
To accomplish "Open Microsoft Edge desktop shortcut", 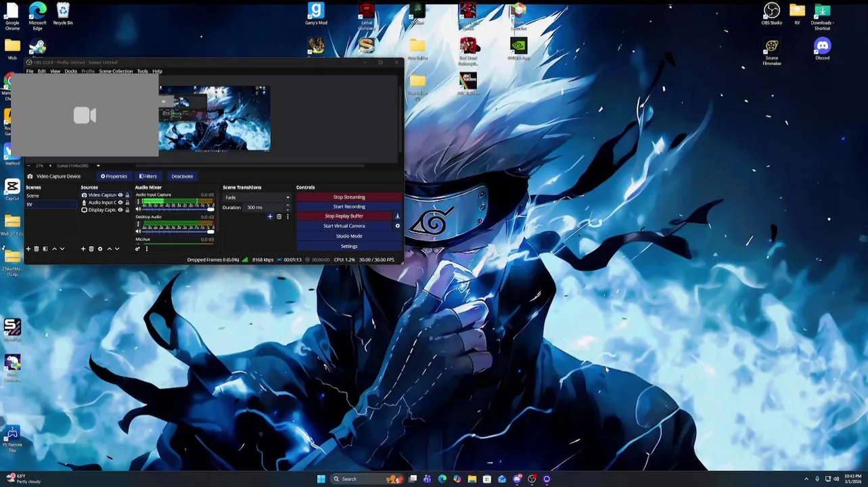I will coord(38,16).
